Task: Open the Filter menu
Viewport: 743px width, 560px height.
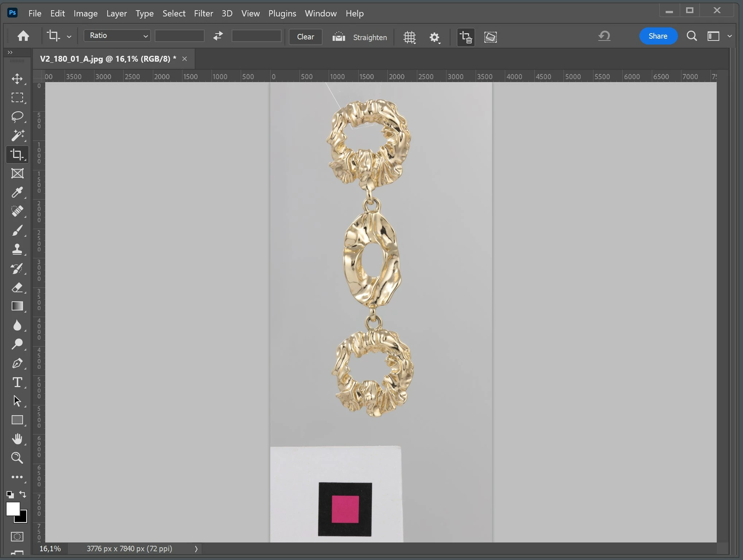Action: [x=203, y=13]
